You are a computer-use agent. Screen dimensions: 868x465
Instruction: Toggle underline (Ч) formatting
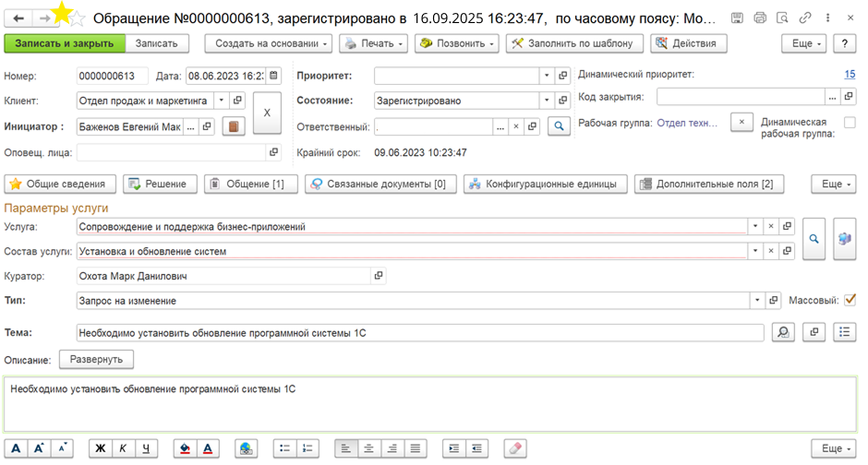(146, 448)
